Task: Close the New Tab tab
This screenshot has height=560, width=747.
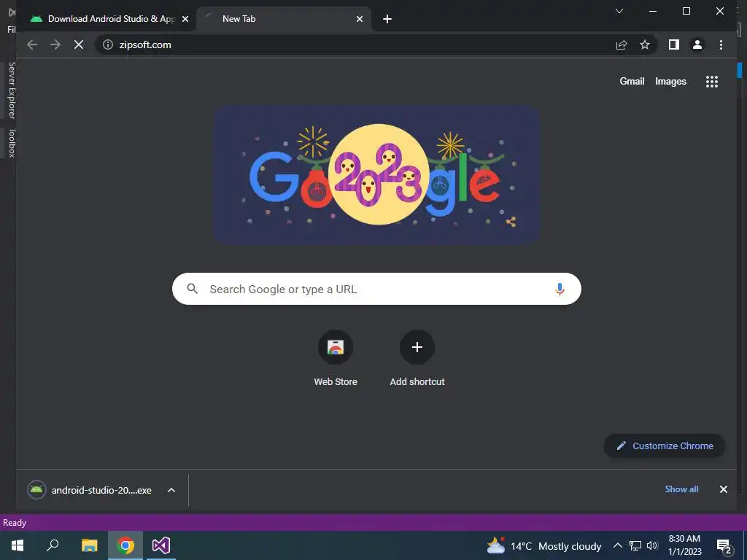Action: tap(360, 19)
